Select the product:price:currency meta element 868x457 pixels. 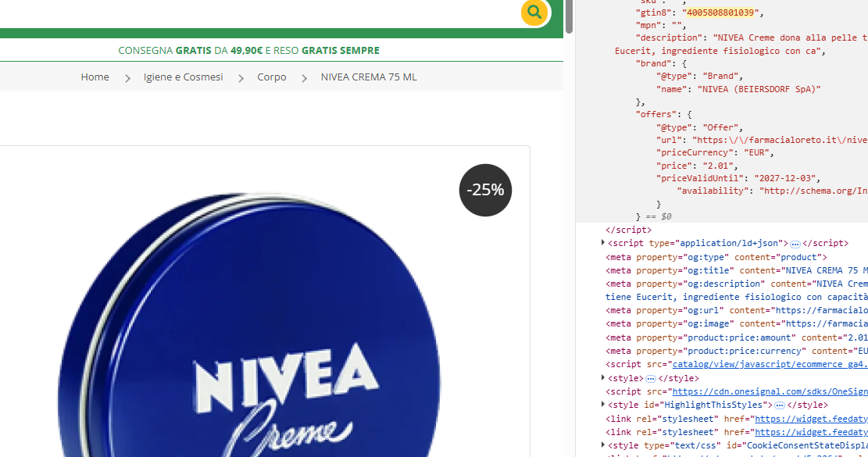736,351
